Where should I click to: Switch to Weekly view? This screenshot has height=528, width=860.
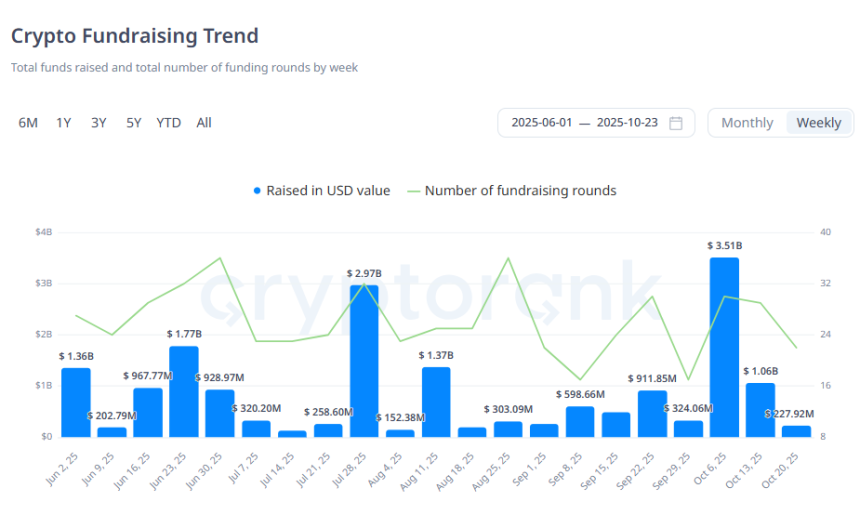818,123
